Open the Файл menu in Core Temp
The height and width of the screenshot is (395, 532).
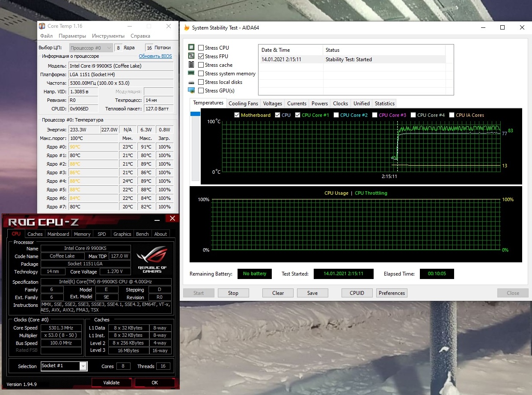(46, 36)
